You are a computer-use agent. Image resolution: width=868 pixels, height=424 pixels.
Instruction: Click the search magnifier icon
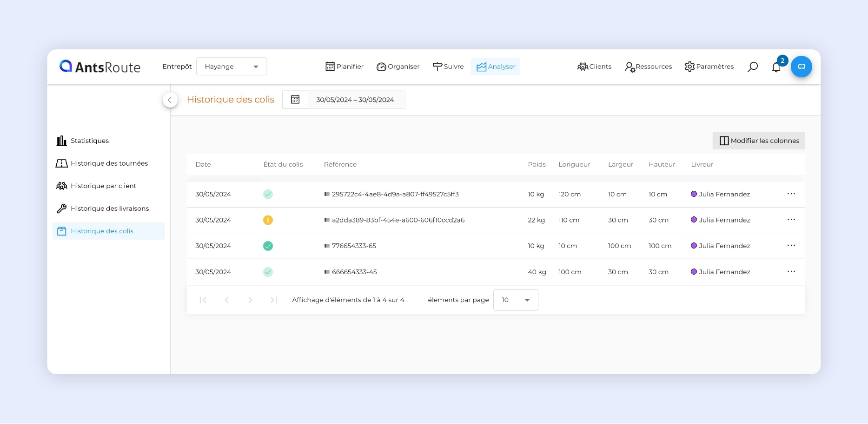tap(752, 67)
